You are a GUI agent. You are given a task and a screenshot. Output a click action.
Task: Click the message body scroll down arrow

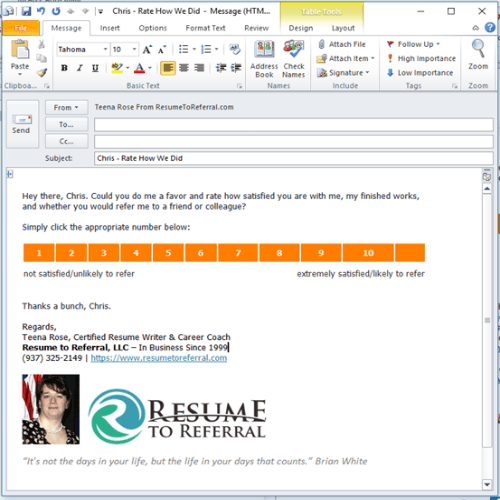pos(487,484)
